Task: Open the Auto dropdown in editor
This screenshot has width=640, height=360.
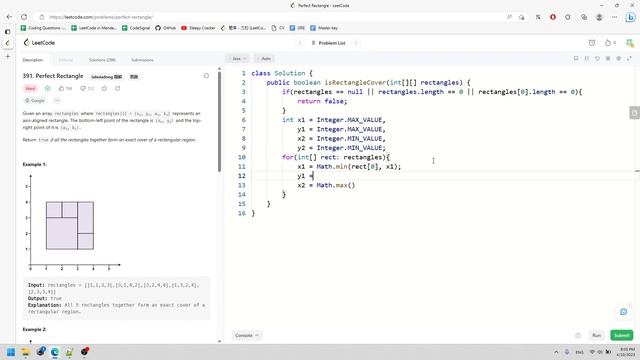Action: (x=264, y=59)
